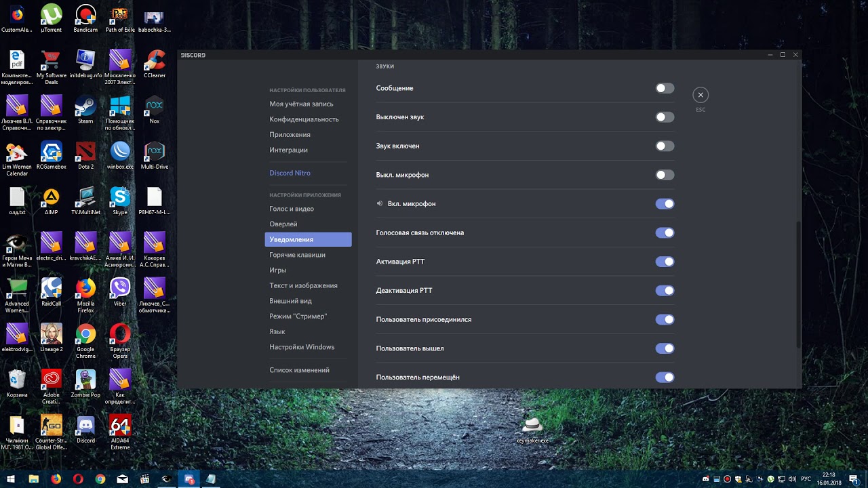Open the Корзина recycle bin icon
868x488 pixels.
point(17,384)
